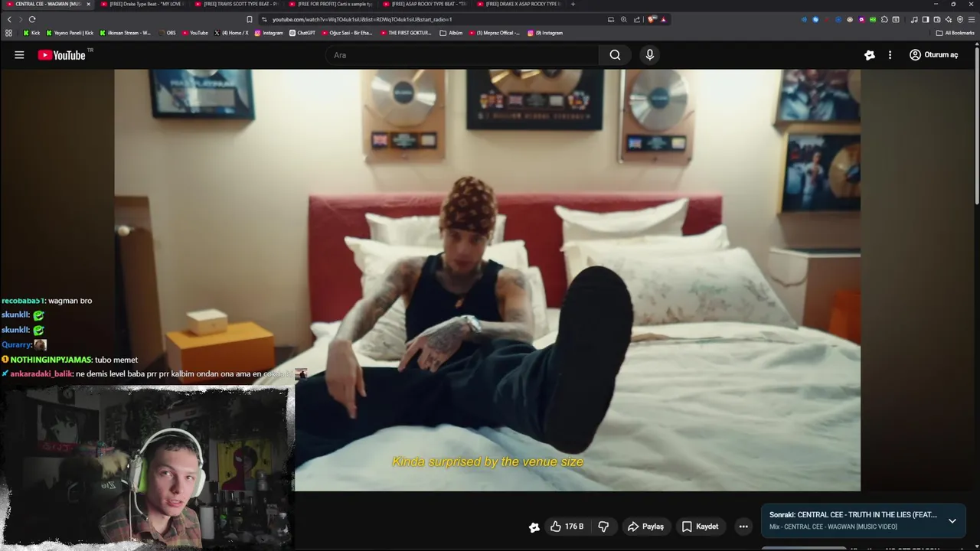This screenshot has height=551, width=980.
Task: Click the Paylaş share button
Action: 645,527
